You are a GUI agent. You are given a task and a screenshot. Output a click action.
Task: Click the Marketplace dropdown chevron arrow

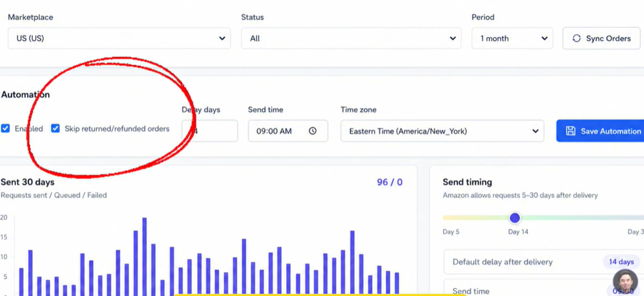(222, 38)
